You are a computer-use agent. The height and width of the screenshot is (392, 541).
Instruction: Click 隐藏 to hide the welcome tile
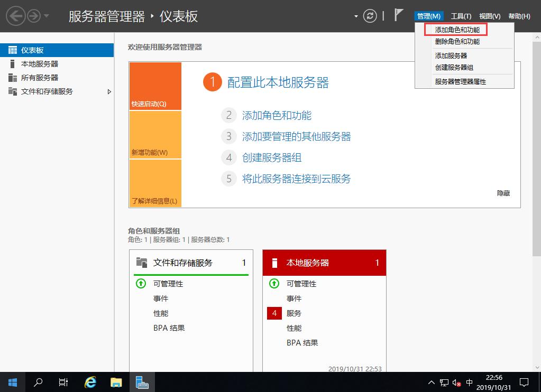point(502,193)
